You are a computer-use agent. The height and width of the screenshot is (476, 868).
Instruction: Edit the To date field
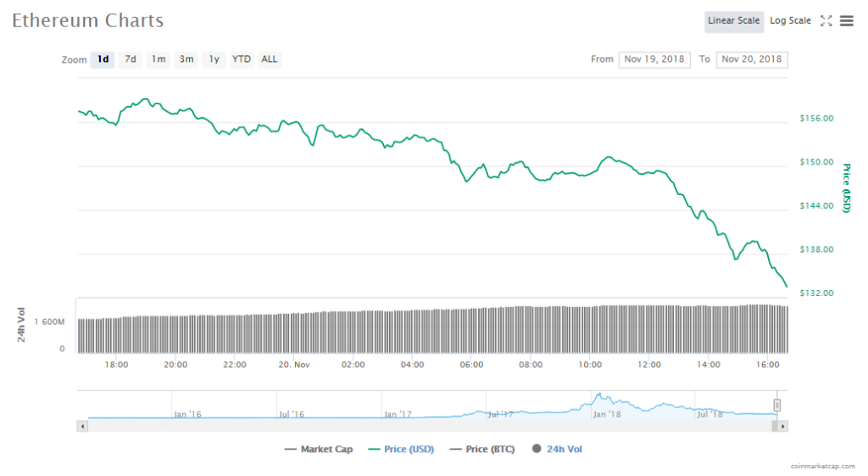coord(752,59)
